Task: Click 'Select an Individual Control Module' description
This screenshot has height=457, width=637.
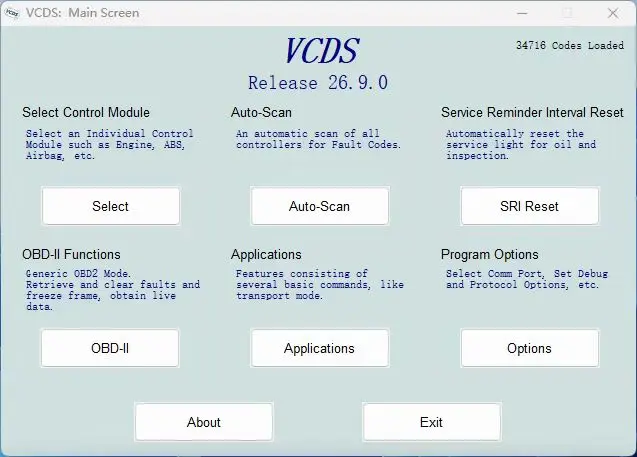Action: (x=110, y=145)
